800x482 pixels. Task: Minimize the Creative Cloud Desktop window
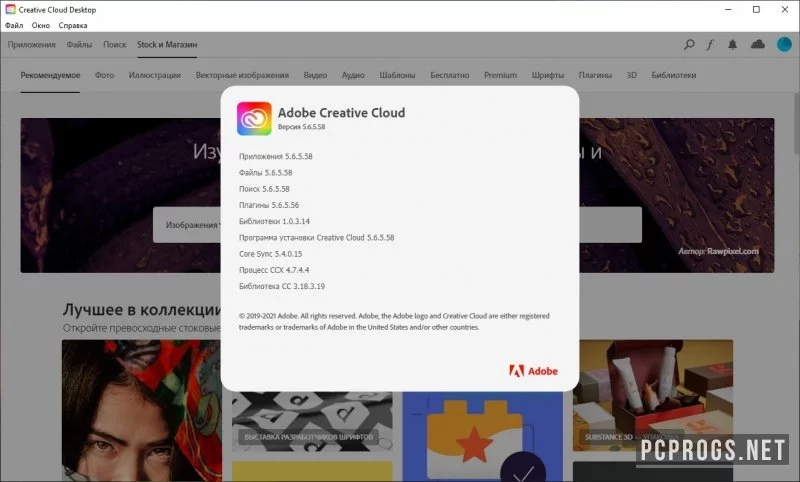(728, 9)
